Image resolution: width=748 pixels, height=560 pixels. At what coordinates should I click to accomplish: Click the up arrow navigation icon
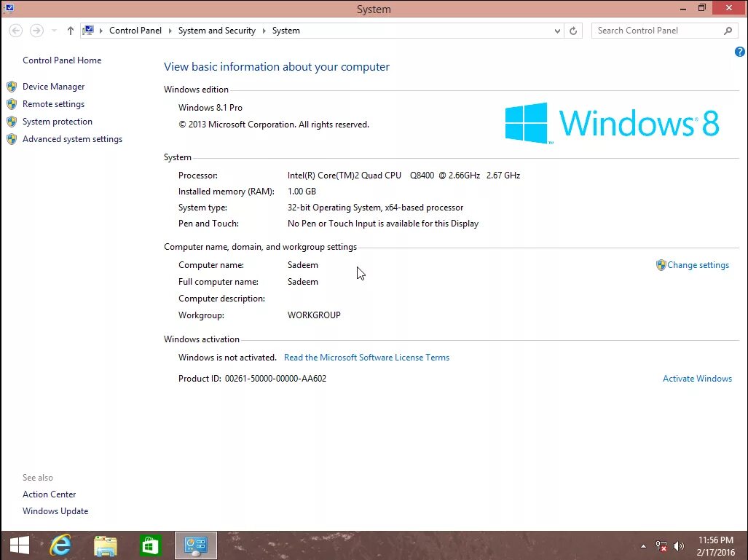tap(69, 31)
